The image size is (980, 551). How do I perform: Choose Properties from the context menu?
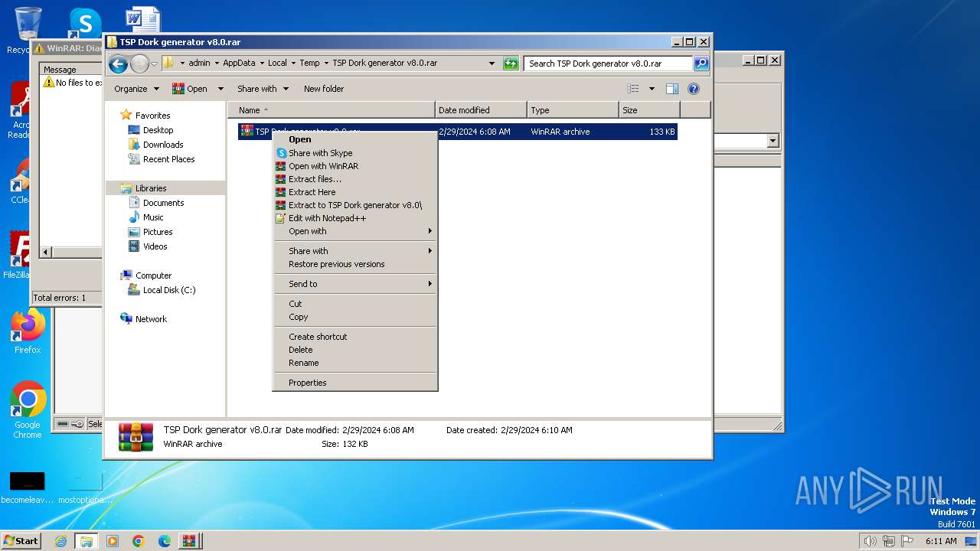355,383
